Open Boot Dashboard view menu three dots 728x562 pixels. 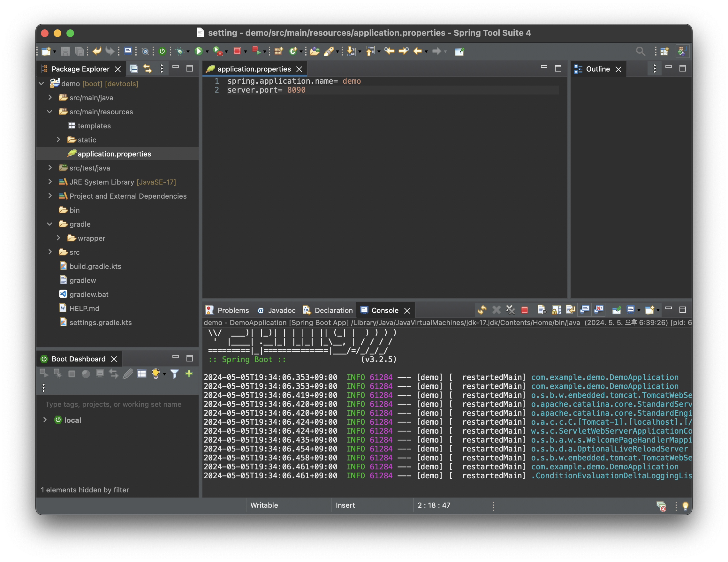[44, 388]
